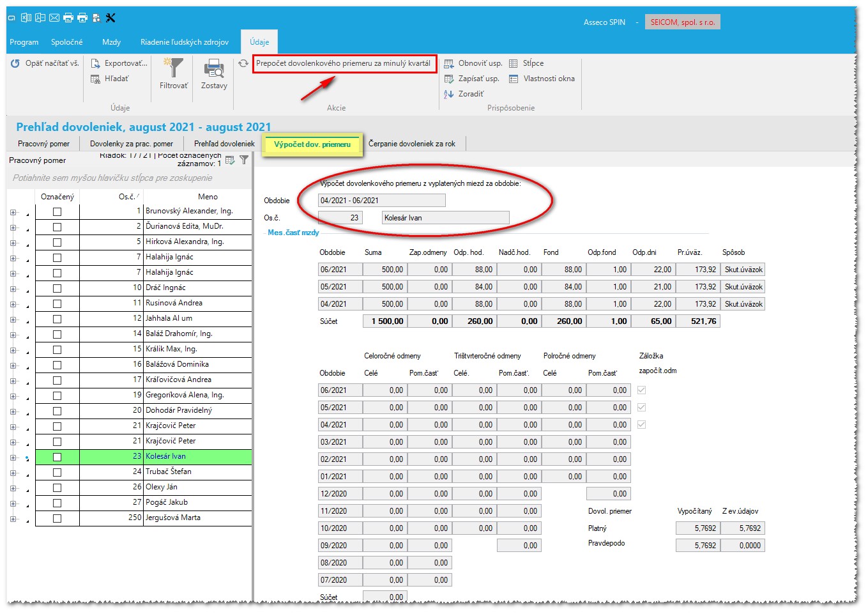Image resolution: width=868 pixels, height=614 pixels.
Task: Click the Vlastnosti okna icon
Action: click(514, 79)
